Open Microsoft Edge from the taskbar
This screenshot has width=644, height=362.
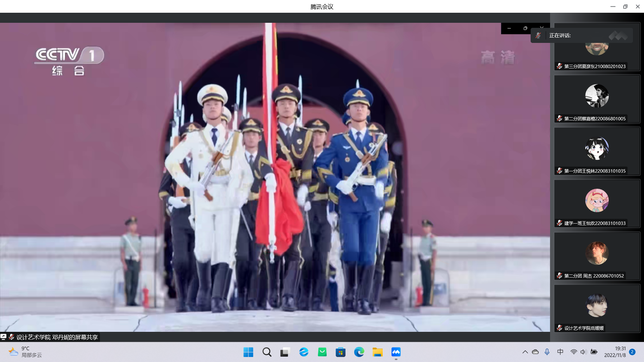(359, 352)
